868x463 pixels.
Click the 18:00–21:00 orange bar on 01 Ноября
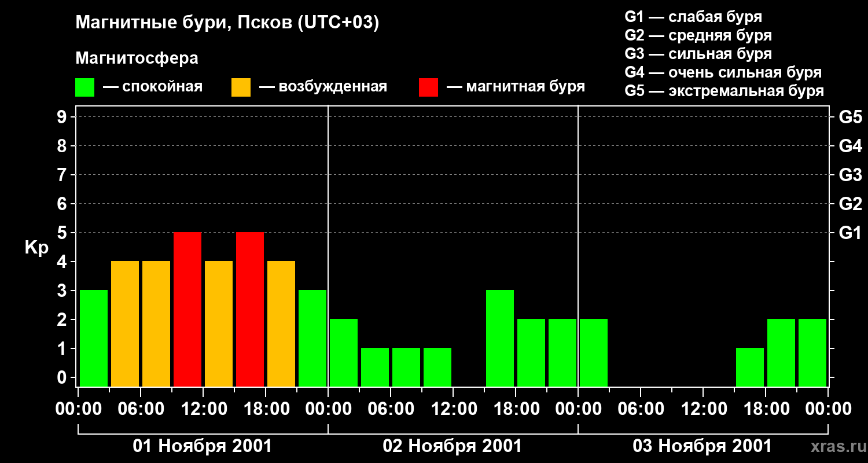pos(281,324)
